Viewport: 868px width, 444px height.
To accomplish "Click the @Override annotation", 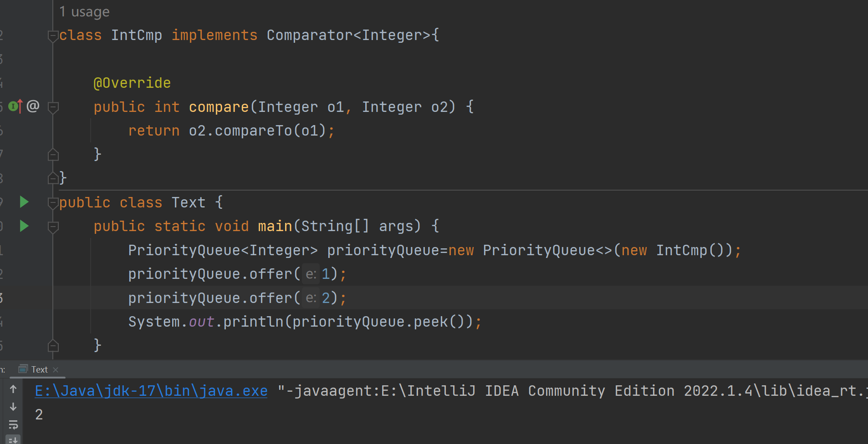I will (132, 83).
